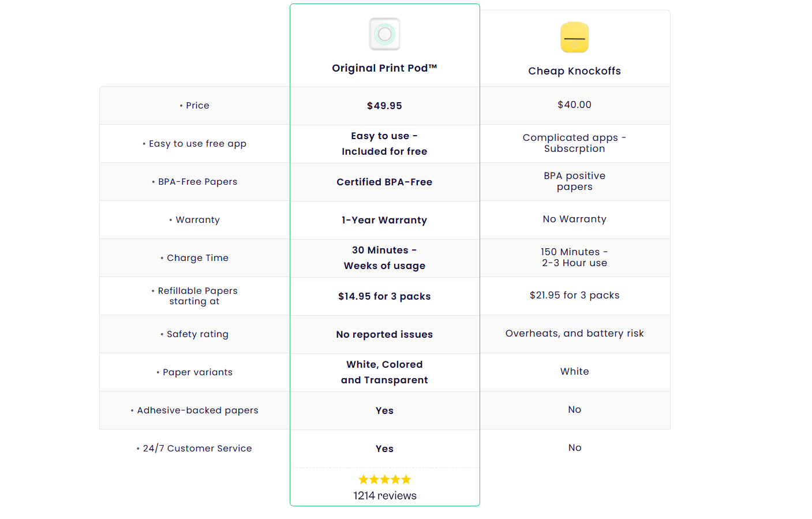The height and width of the screenshot is (519, 812).
Task: Click the $40.00 knockoff price cell
Action: [574, 104]
